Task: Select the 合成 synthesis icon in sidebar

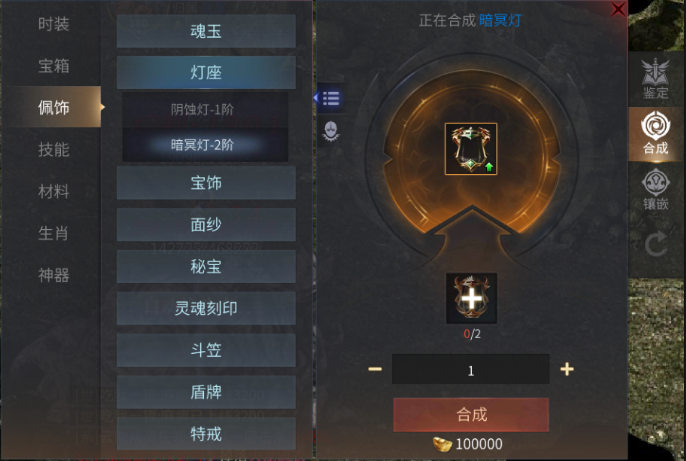Action: 655,133
